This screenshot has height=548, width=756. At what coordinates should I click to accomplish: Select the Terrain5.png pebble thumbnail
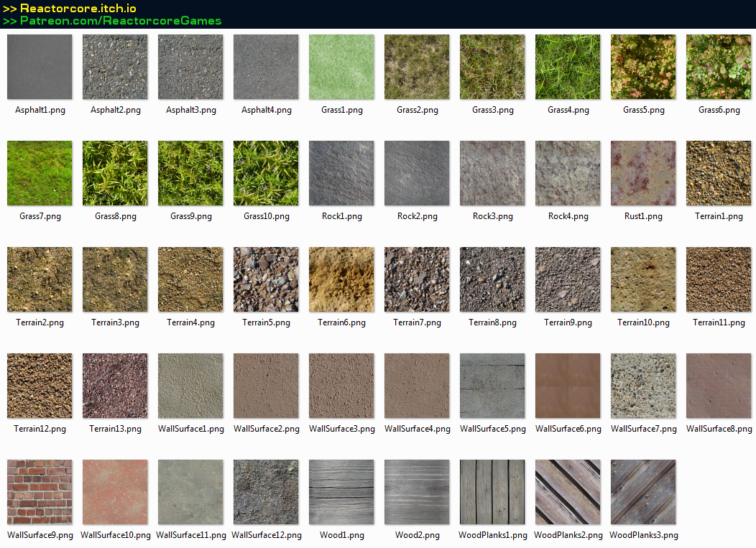tap(266, 279)
